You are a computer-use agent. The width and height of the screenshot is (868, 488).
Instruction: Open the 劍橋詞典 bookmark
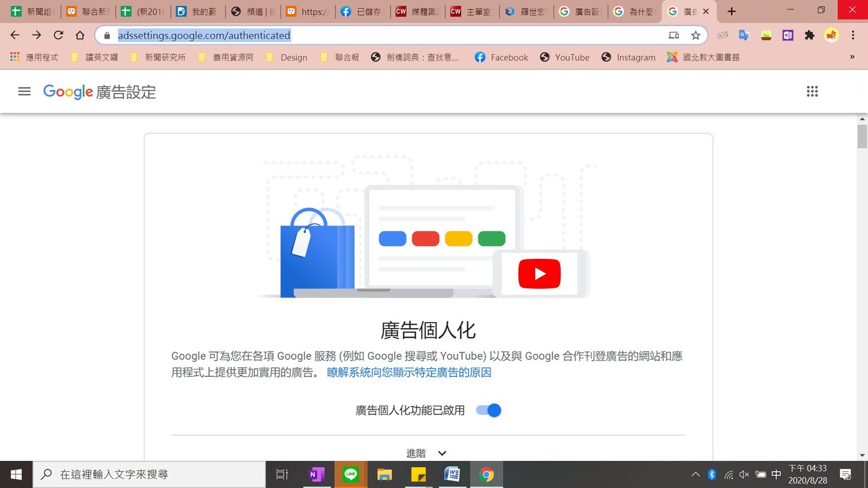point(415,57)
